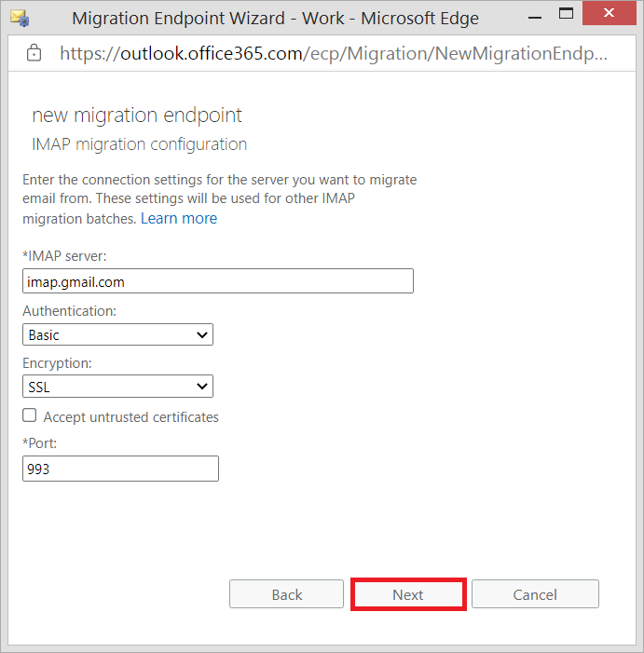Enable Accept untrusted certificates checkbox

pos(30,416)
